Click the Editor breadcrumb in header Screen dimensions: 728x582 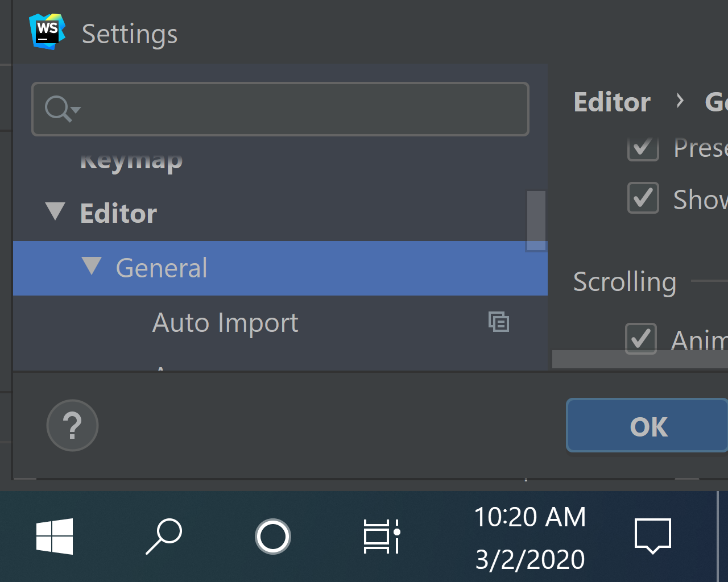(x=612, y=102)
